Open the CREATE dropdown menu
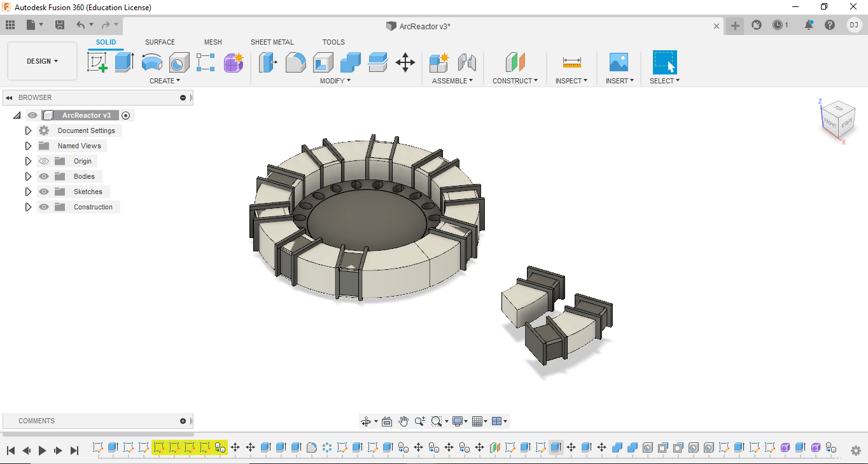868x464 pixels. (165, 81)
